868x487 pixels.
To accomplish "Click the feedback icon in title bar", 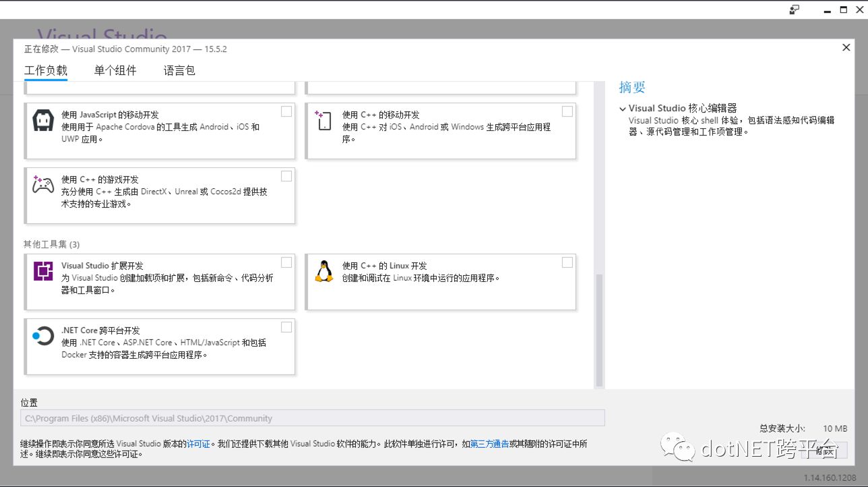I will click(x=795, y=9).
